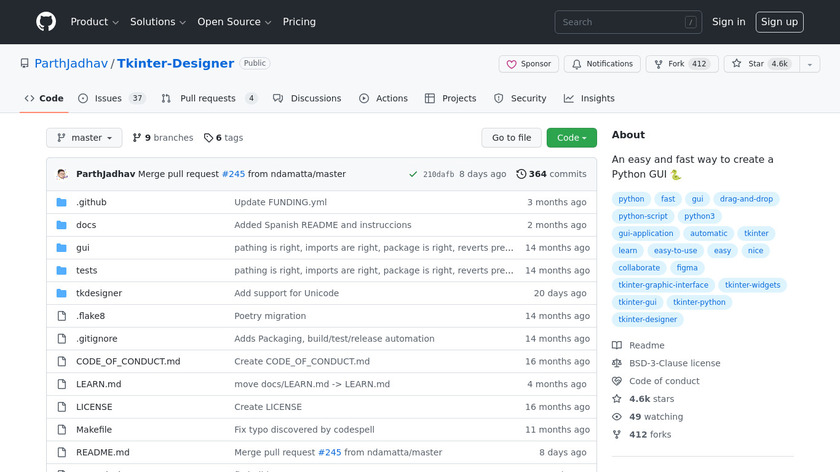View the 364 commits history icon
The width and height of the screenshot is (840, 472).
point(521,174)
